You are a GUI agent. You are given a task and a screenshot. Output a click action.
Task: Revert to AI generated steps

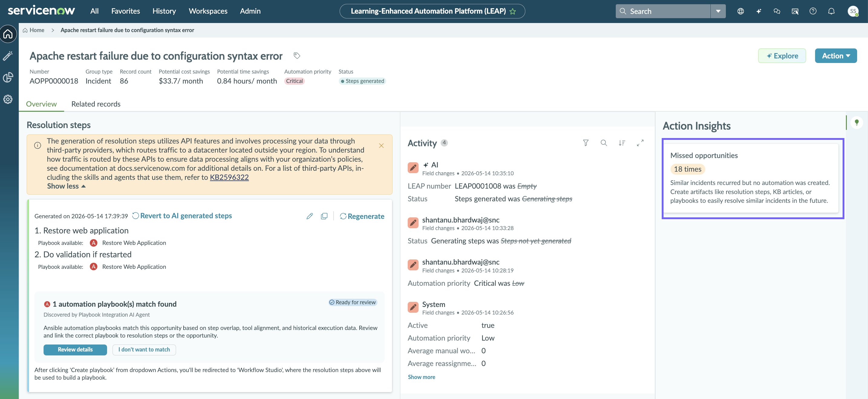click(182, 216)
